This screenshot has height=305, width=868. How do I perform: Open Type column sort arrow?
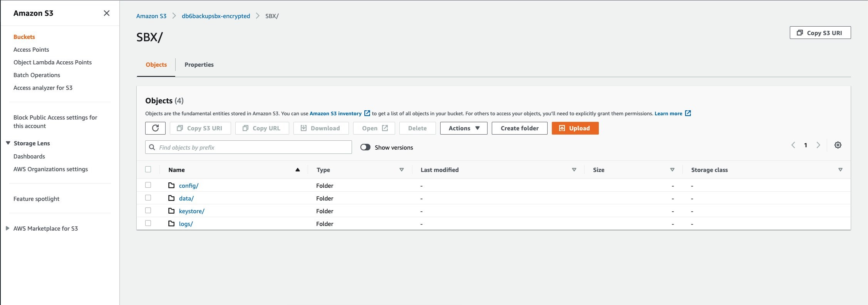pos(401,170)
